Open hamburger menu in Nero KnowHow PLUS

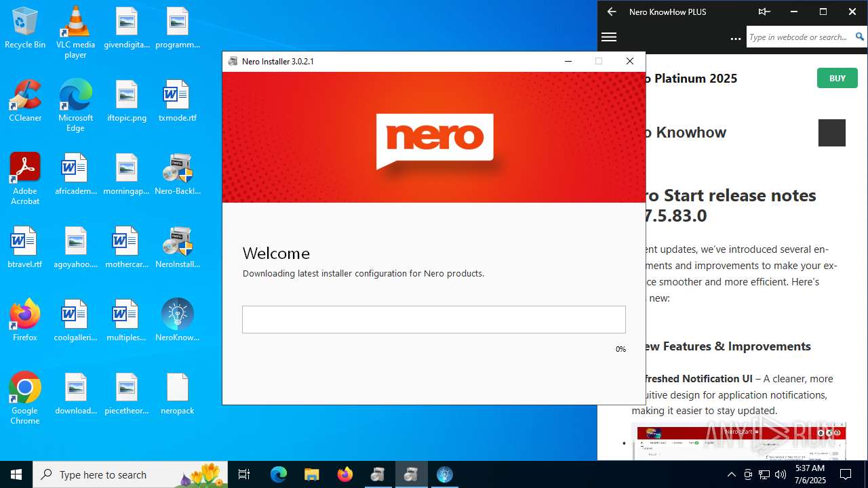(x=609, y=37)
